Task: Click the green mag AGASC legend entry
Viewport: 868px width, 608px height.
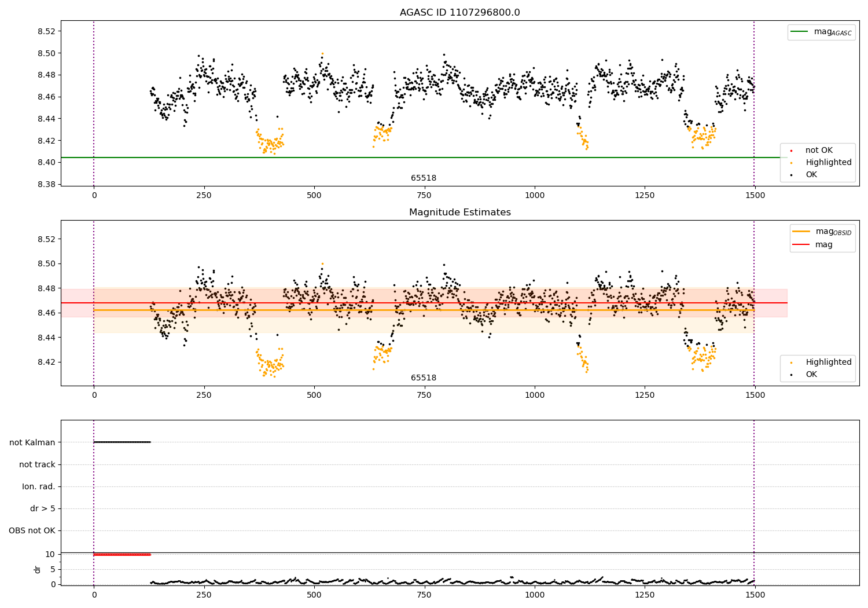Action: tap(821, 32)
